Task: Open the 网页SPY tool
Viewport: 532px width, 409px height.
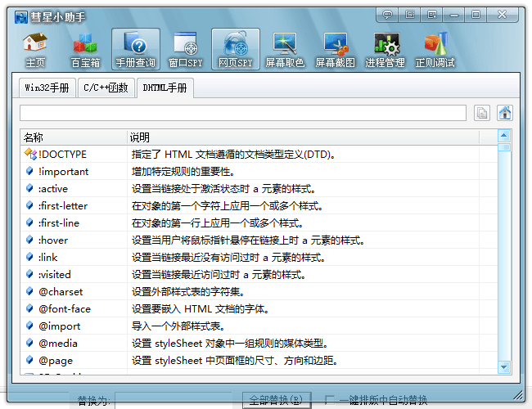Action: pyautogui.click(x=236, y=49)
